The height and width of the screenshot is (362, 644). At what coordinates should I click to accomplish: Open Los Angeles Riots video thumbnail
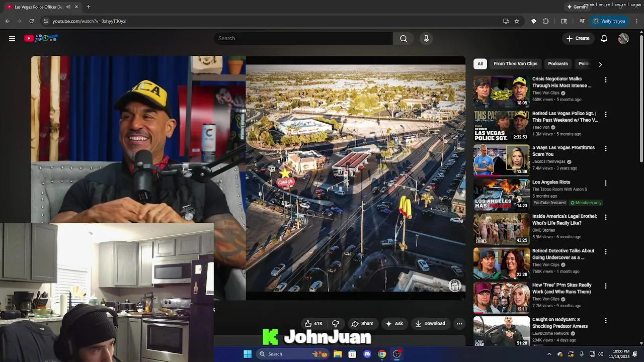pyautogui.click(x=502, y=194)
